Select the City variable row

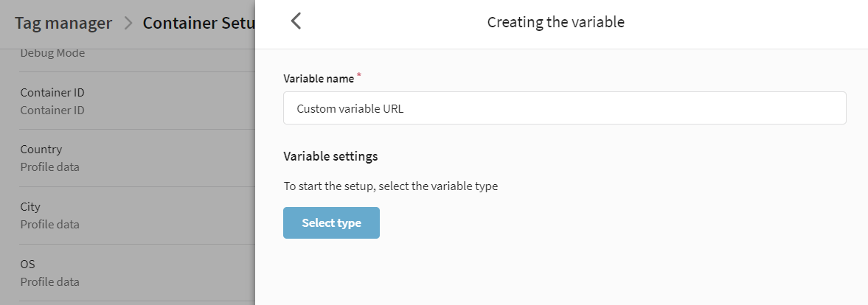137,215
